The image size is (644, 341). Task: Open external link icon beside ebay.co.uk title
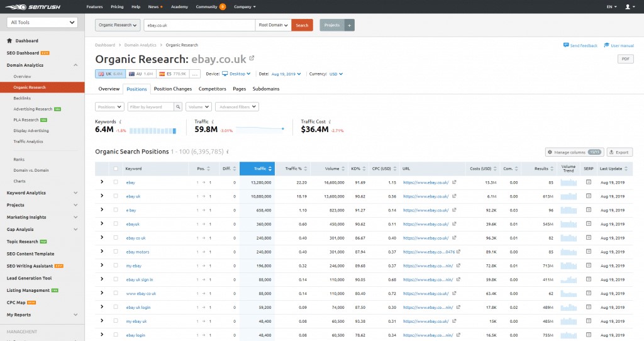[x=252, y=59]
